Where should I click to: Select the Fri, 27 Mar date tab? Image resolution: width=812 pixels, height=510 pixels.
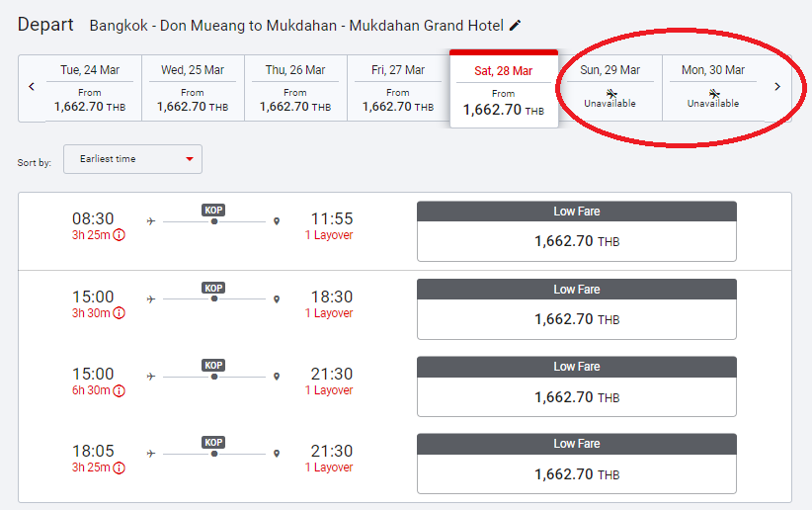pos(398,88)
